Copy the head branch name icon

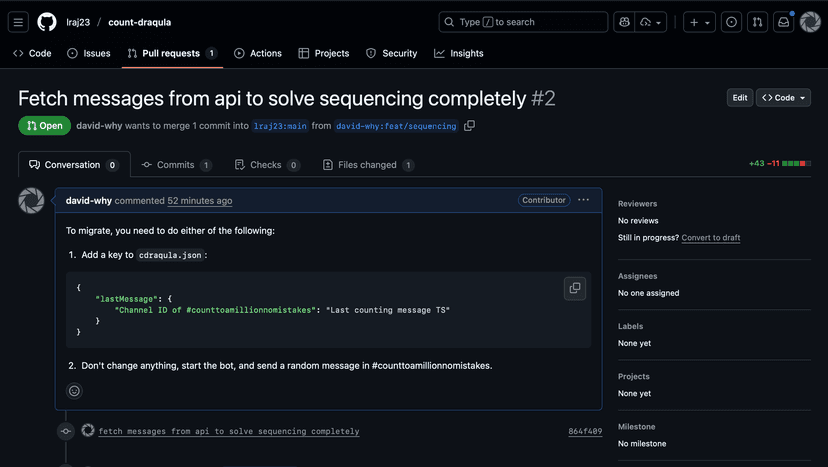coord(470,126)
